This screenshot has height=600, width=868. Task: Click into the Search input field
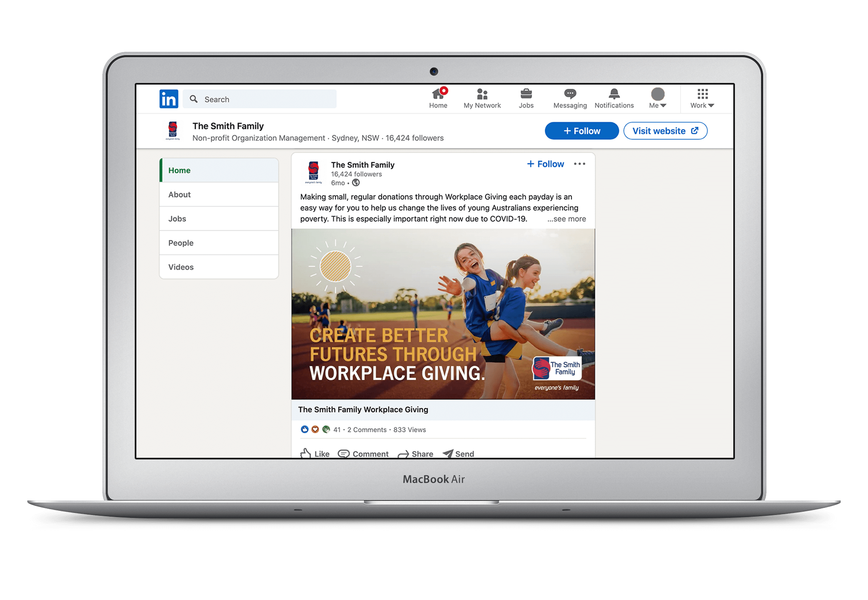260,99
